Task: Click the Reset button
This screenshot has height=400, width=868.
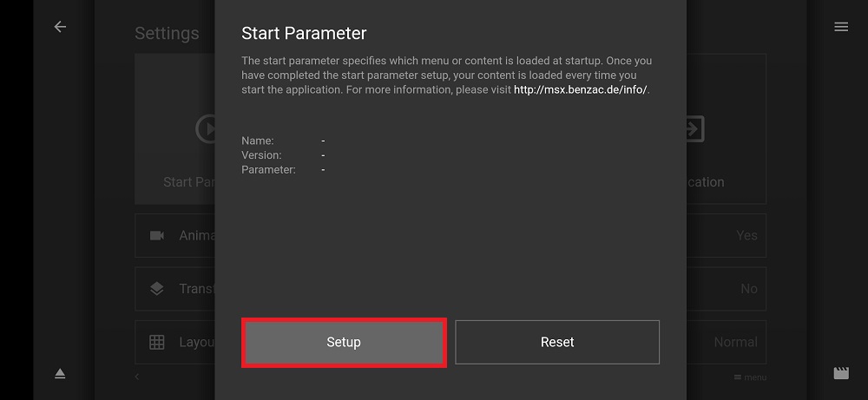Action: (x=557, y=343)
